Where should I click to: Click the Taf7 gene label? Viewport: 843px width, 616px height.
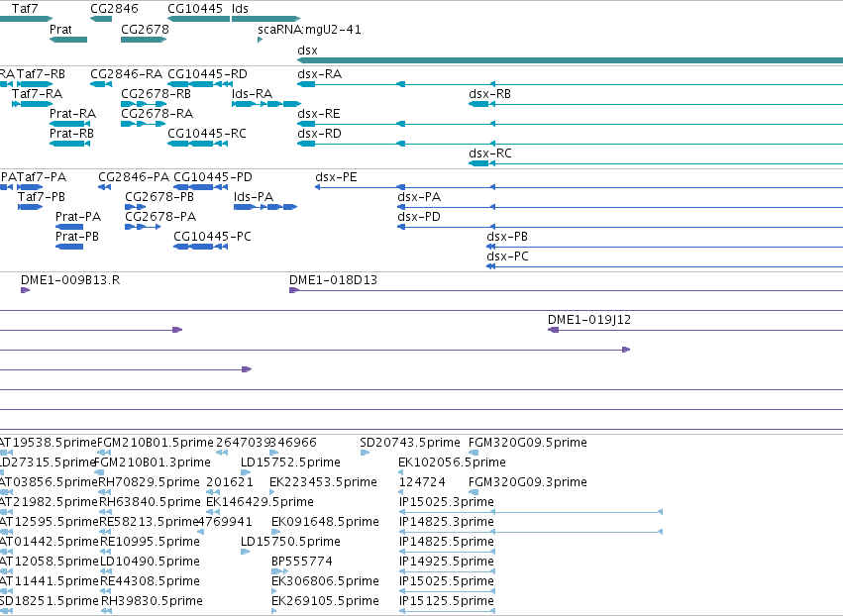click(x=25, y=9)
